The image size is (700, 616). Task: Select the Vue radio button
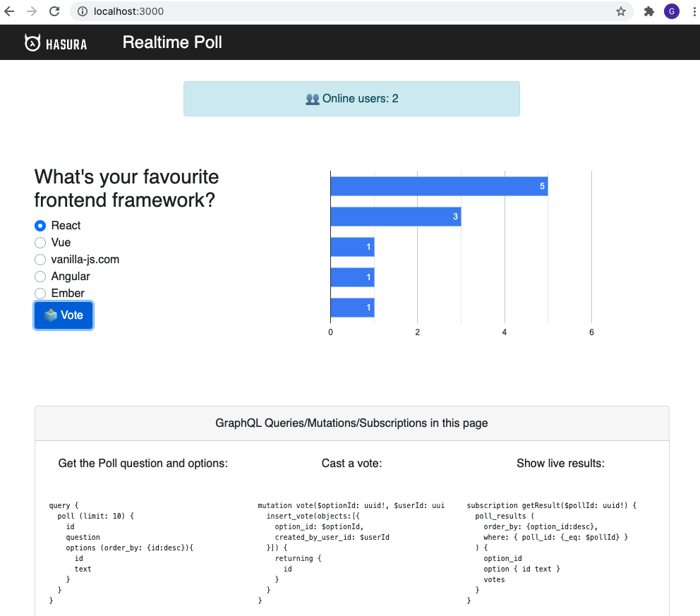(40, 242)
